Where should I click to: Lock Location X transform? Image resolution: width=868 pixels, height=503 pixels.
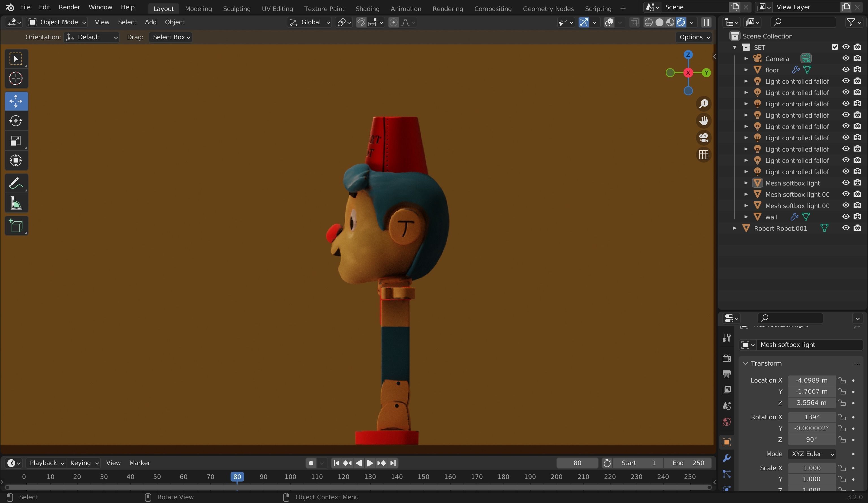click(x=841, y=380)
